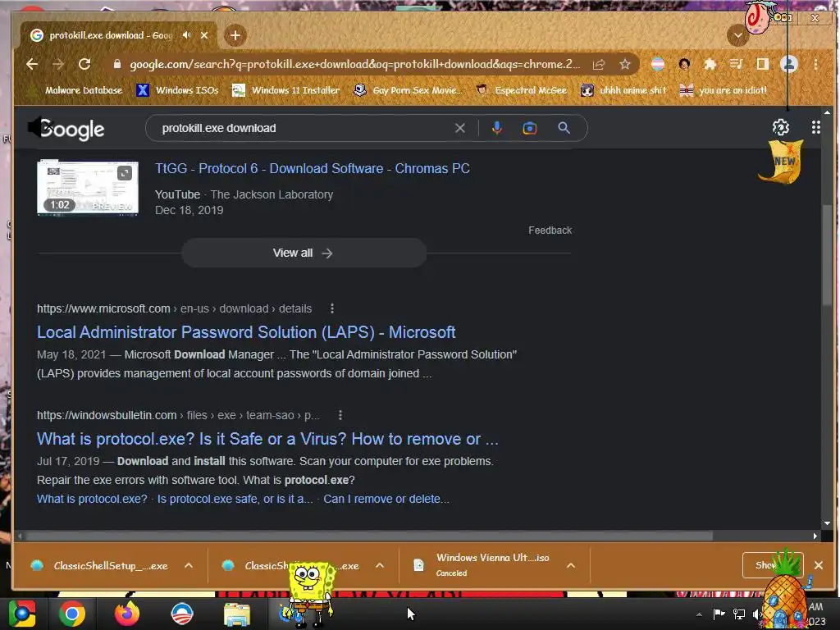Screen dimensions: 840x630
Task: Reload the current Google page
Action: click(x=84, y=64)
